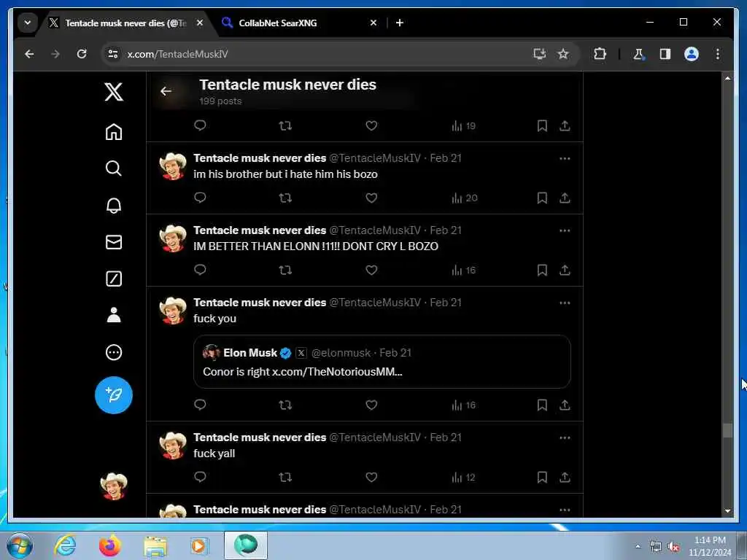View analytics showing 20 views
The height and width of the screenshot is (560, 747).
tap(465, 198)
